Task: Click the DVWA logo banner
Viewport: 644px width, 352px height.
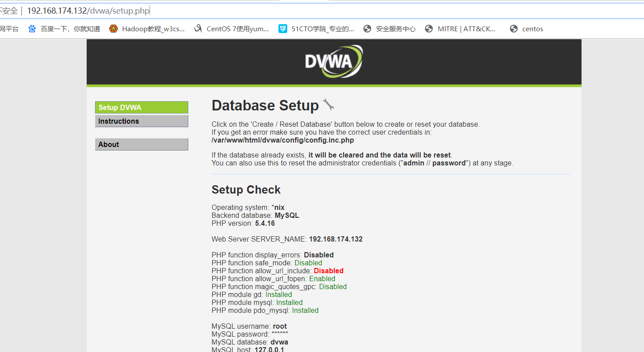Action: pos(333,61)
